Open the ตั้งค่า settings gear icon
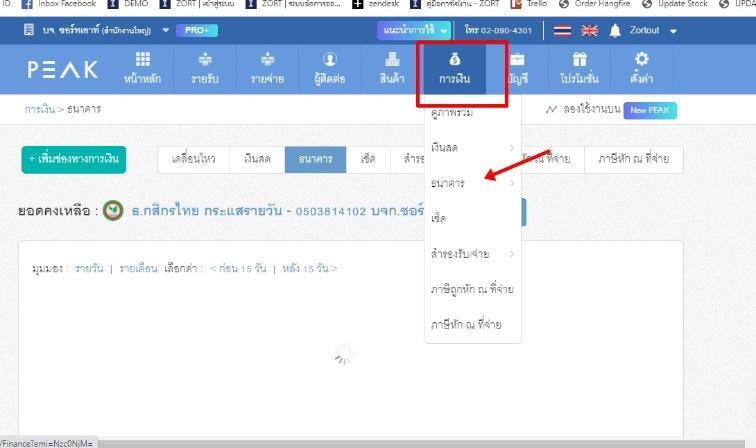This screenshot has height=448, width=756. click(642, 59)
